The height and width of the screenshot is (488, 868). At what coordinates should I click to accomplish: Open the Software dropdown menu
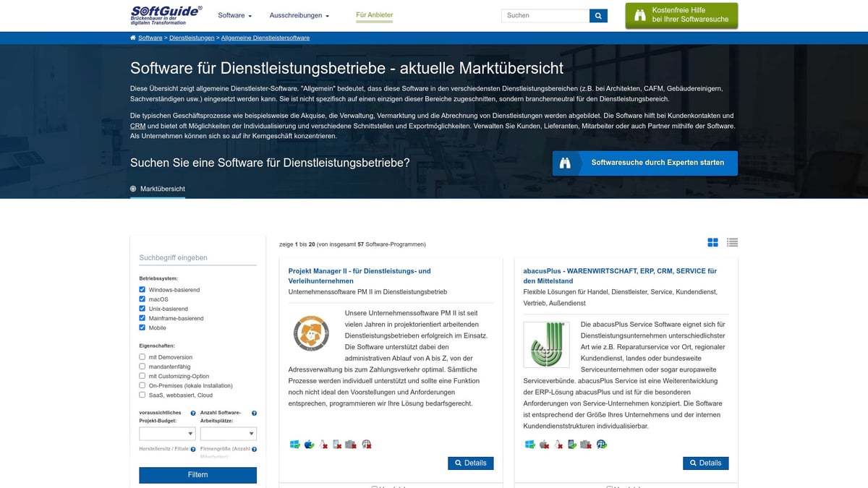coord(235,15)
